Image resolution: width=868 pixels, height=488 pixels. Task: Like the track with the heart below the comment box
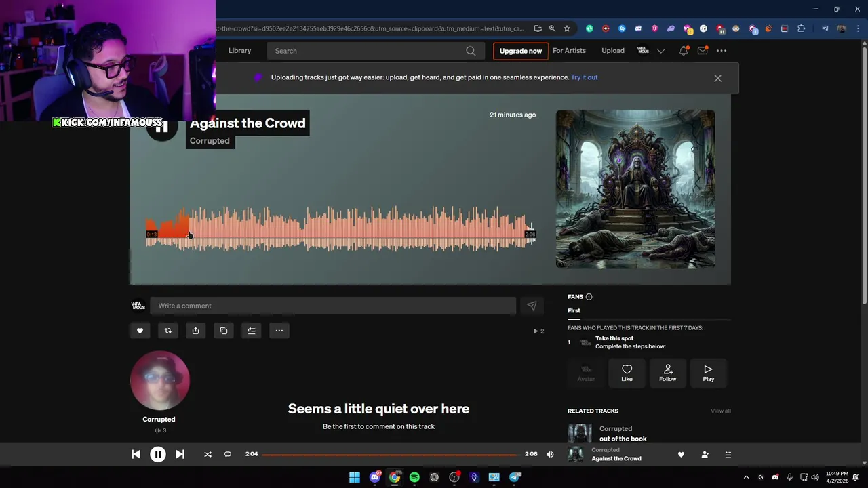140,331
